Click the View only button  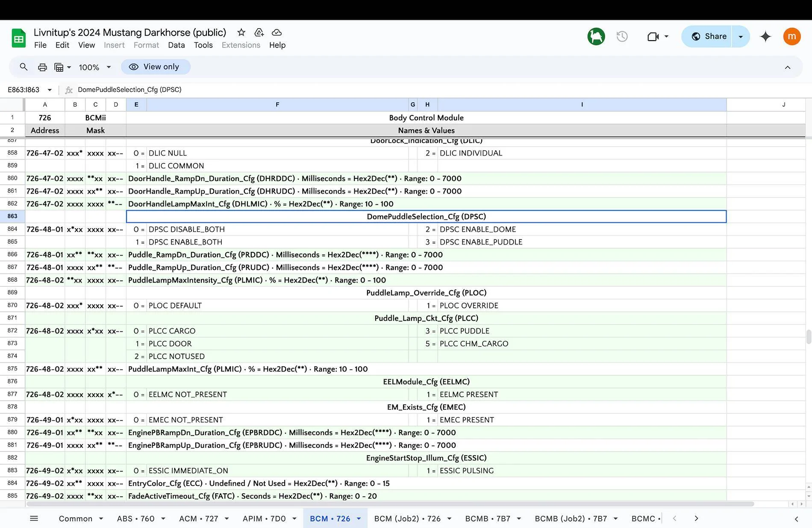[155, 67]
